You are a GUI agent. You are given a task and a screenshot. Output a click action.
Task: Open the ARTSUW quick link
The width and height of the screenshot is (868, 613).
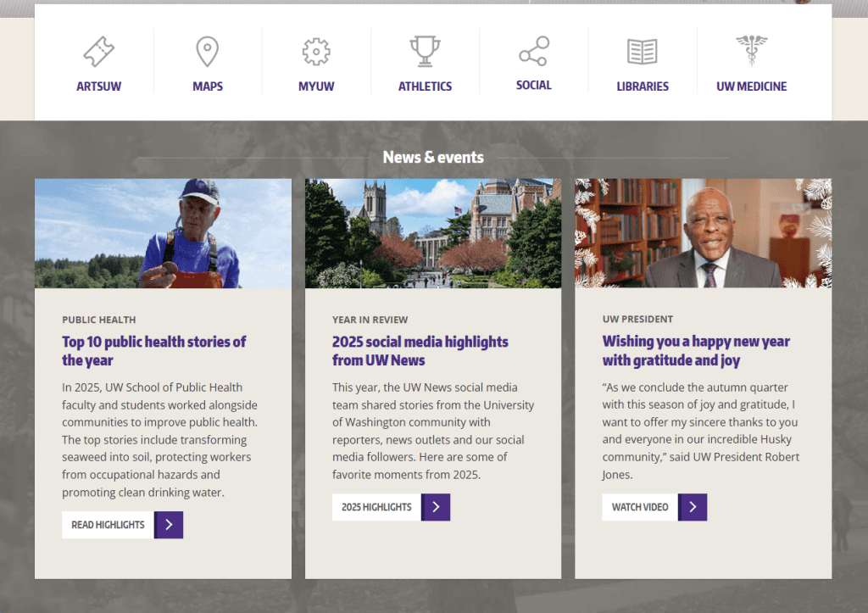point(98,85)
